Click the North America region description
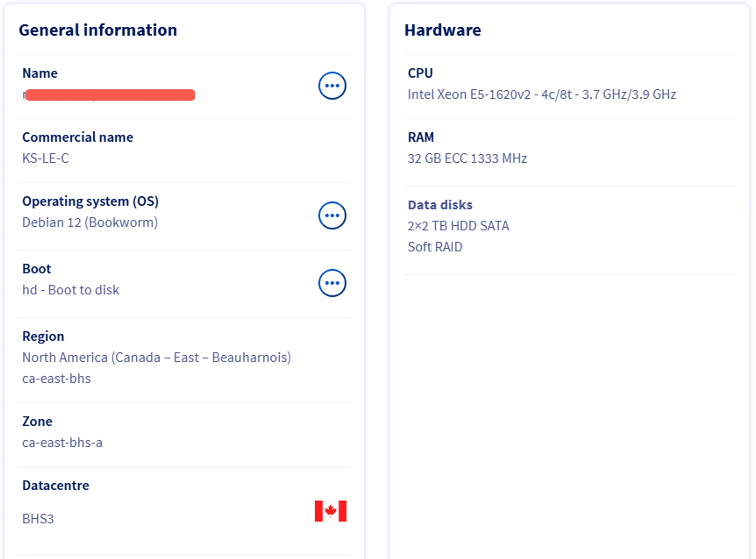 tap(157, 358)
